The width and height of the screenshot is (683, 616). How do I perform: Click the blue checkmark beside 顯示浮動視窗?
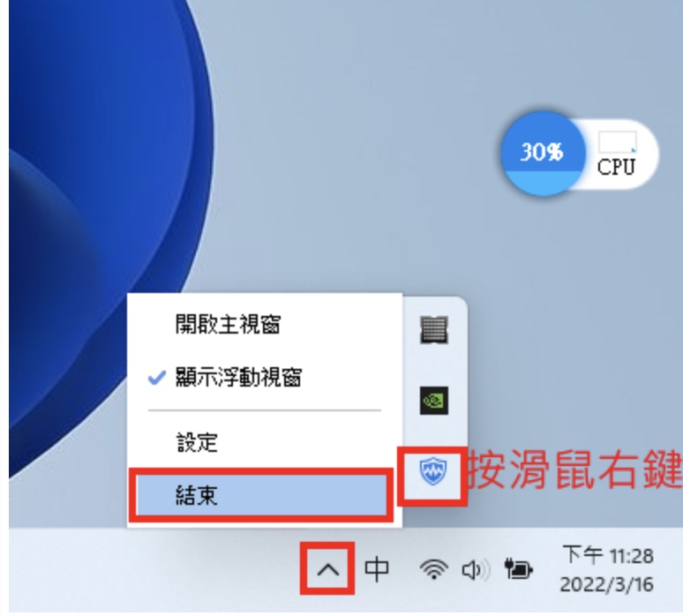[x=157, y=377]
